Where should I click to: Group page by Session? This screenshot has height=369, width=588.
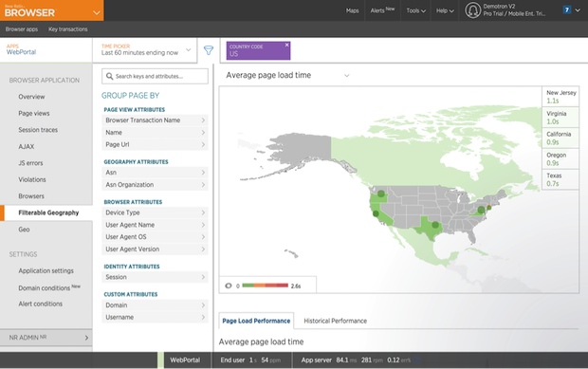pos(155,277)
